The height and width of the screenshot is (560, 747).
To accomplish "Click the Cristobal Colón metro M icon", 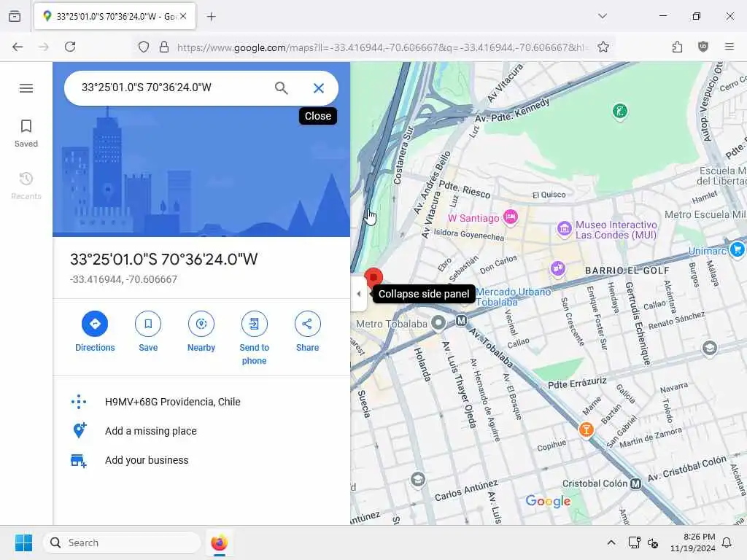I will click(635, 484).
